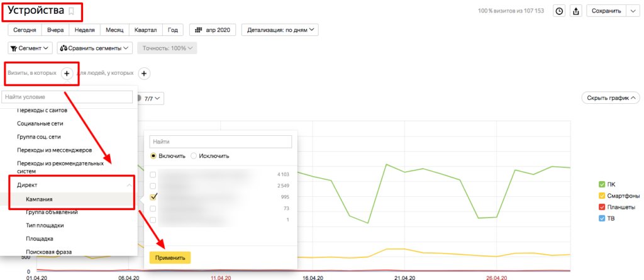Select Площадка condition
The image size is (644, 280).
point(40,238)
